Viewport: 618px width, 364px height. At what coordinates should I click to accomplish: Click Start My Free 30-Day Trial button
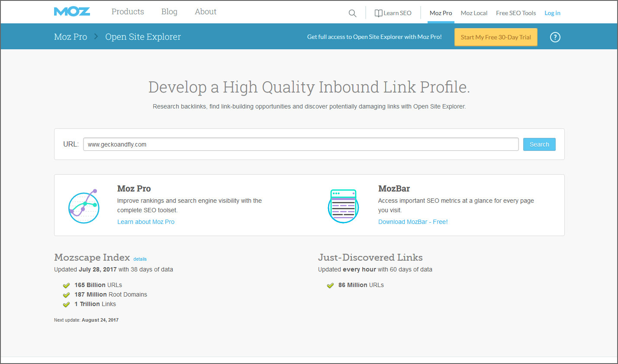[x=496, y=37]
